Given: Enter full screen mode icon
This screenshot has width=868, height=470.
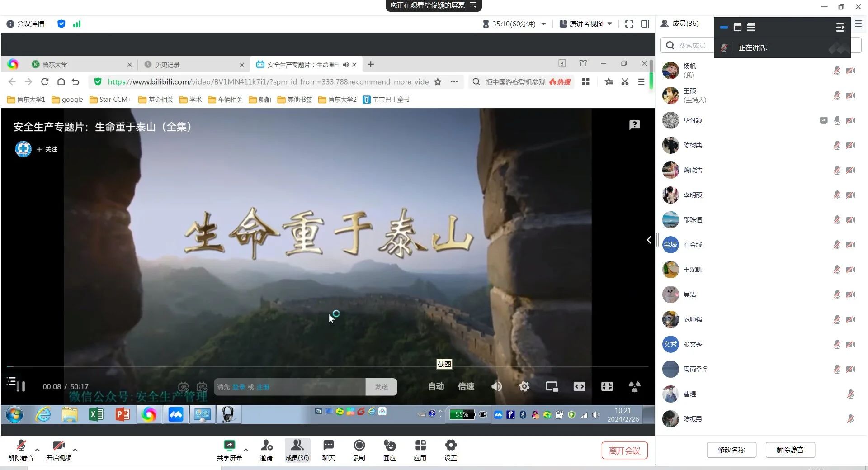Looking at the screenshot, I should click(629, 24).
